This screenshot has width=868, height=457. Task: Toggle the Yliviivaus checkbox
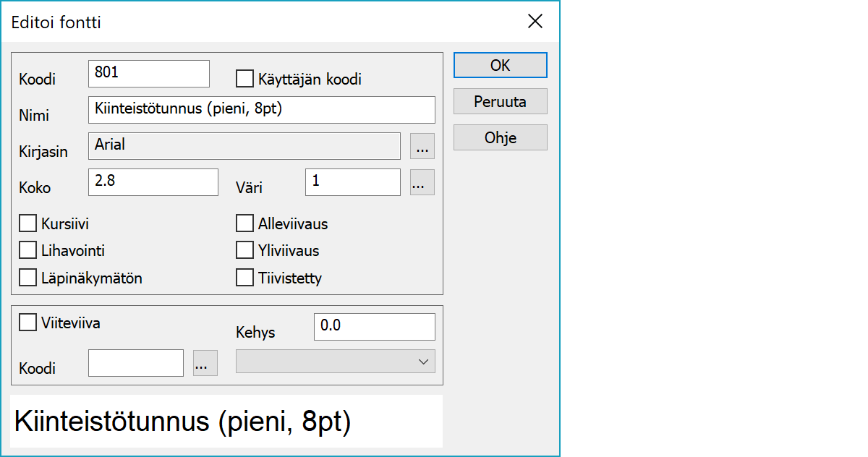pos(245,250)
